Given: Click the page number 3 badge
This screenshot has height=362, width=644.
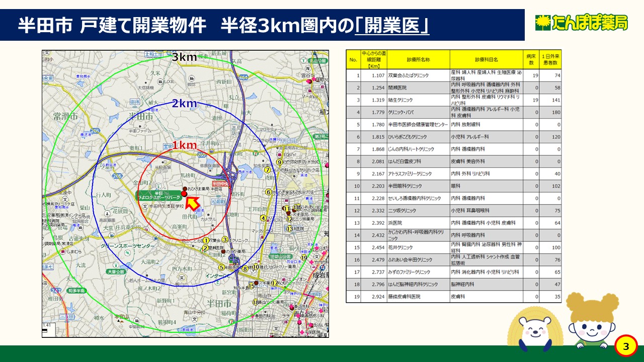Looking at the screenshot, I should pyautogui.click(x=626, y=346).
